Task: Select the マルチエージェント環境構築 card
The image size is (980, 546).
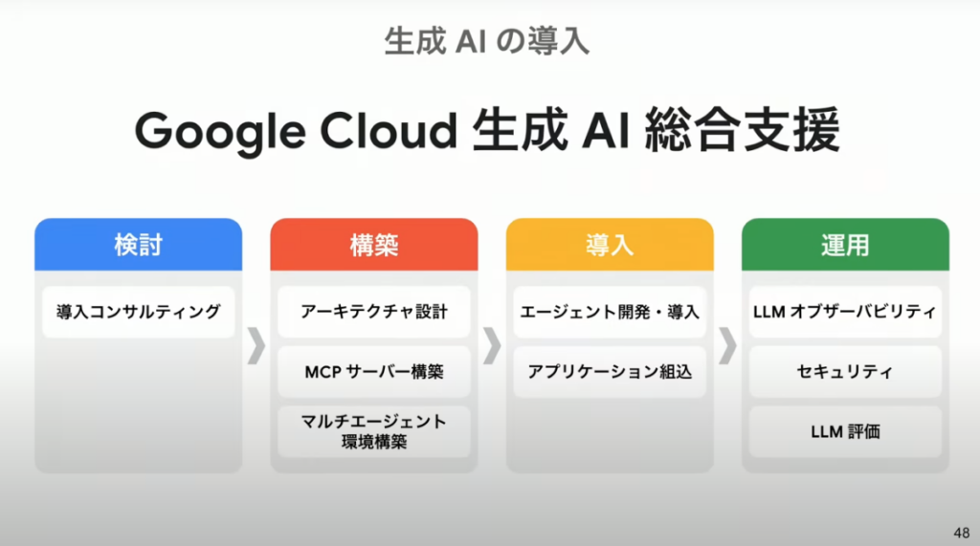Action: coord(374,430)
